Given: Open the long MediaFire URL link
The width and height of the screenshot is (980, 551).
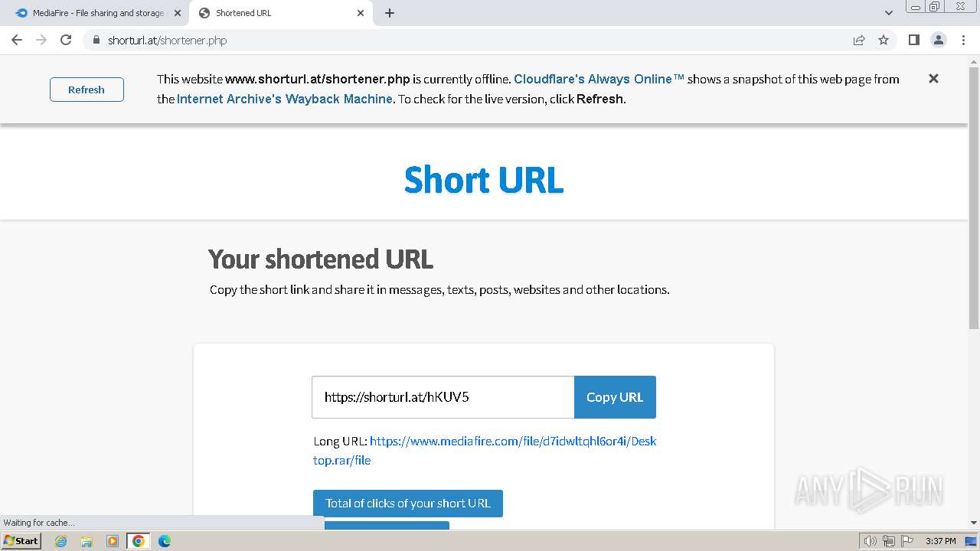Looking at the screenshot, I should tap(485, 451).
